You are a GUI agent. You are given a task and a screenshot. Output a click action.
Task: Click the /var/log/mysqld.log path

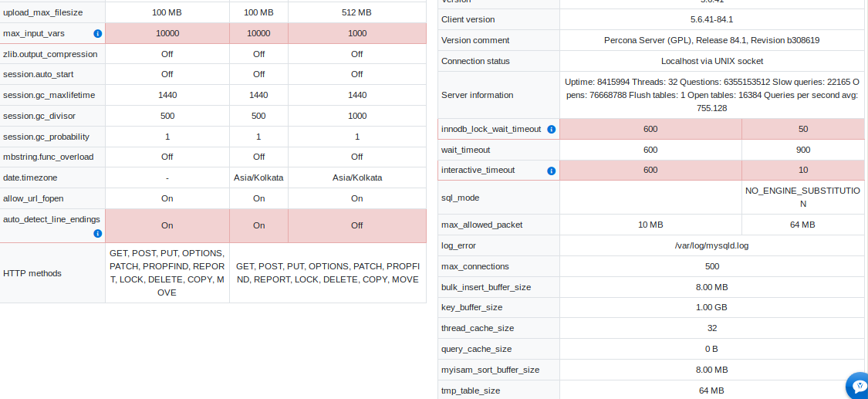(712, 245)
